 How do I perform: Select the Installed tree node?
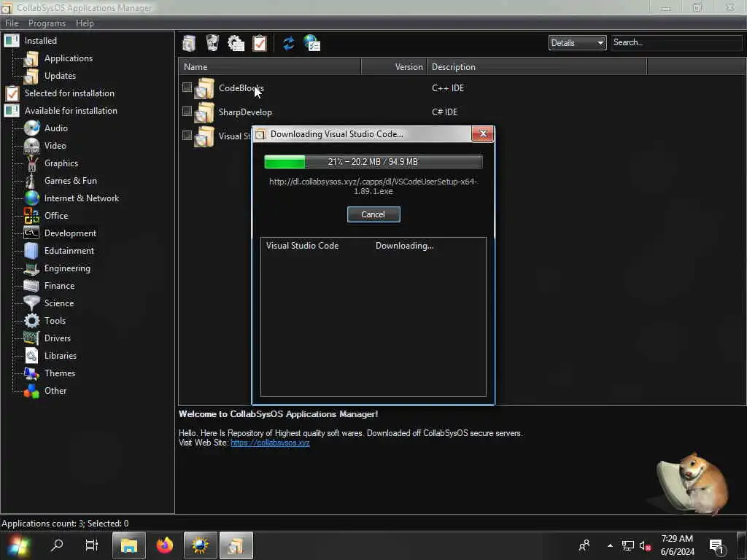(41, 41)
